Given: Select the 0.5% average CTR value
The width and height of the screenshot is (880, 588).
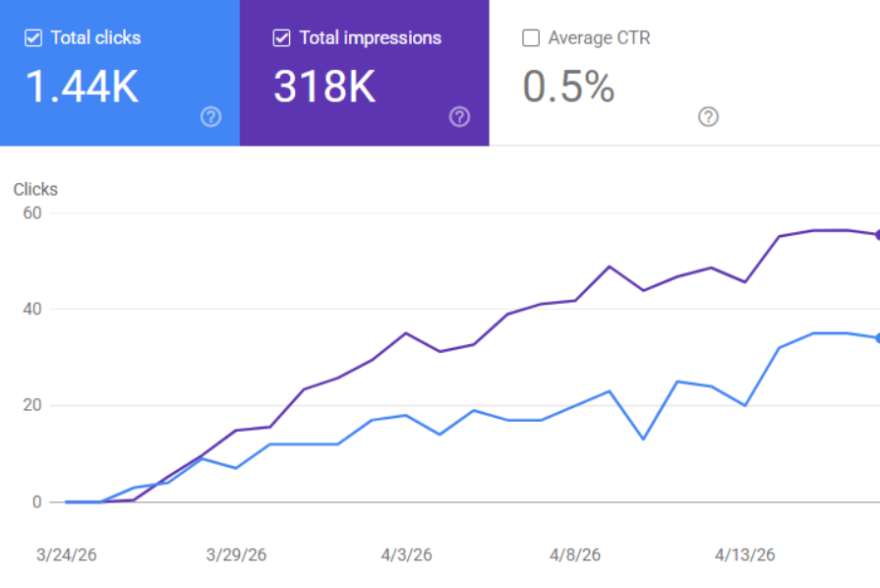Looking at the screenshot, I should (568, 87).
